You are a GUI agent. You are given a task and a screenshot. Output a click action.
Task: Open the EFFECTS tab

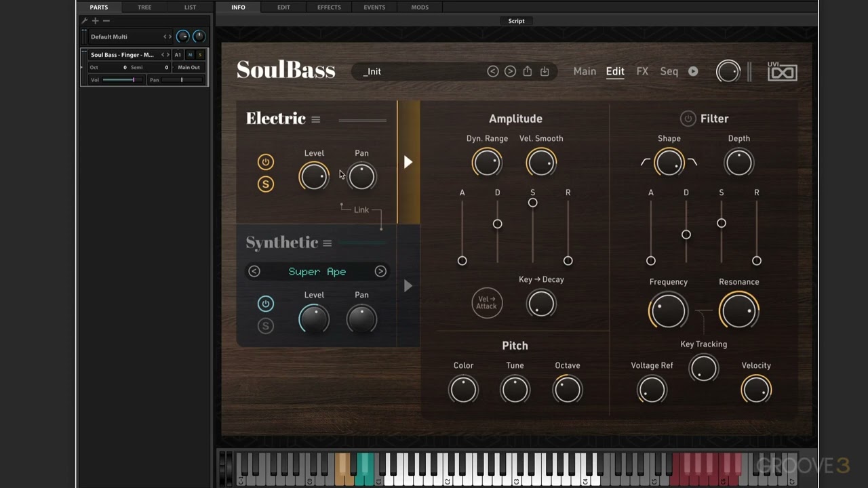329,7
